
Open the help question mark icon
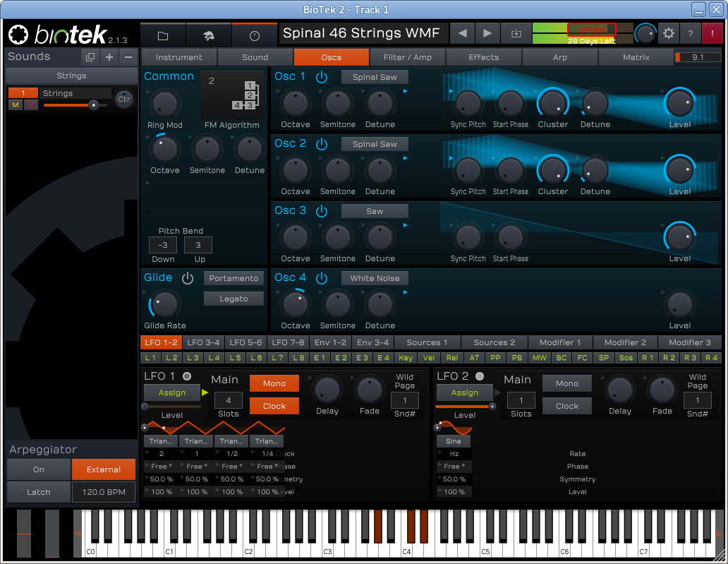tap(691, 33)
